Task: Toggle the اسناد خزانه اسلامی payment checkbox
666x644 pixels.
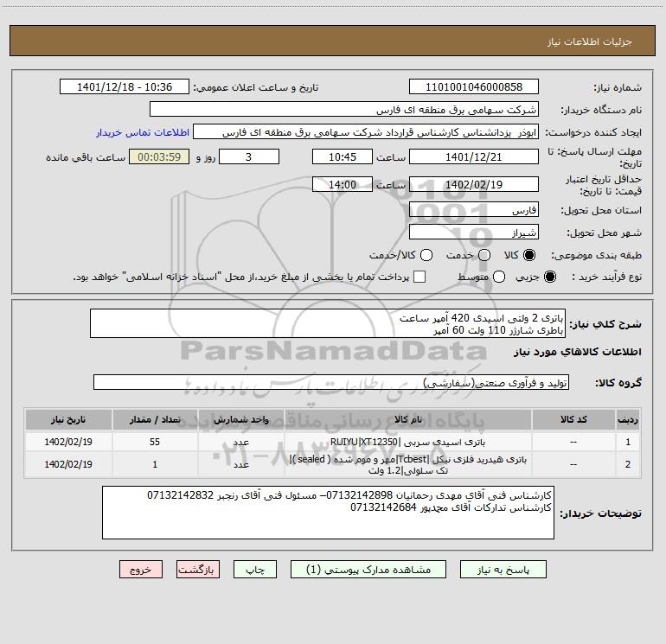Action: click(419, 277)
